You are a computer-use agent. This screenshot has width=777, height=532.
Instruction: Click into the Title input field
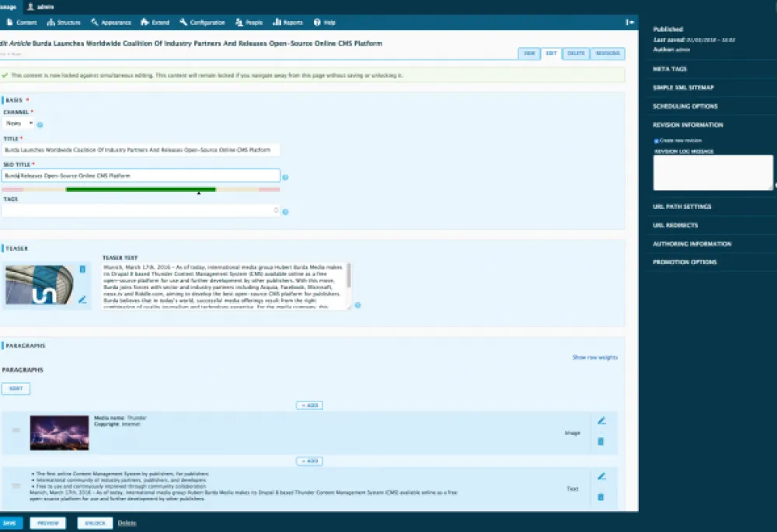tap(141, 150)
